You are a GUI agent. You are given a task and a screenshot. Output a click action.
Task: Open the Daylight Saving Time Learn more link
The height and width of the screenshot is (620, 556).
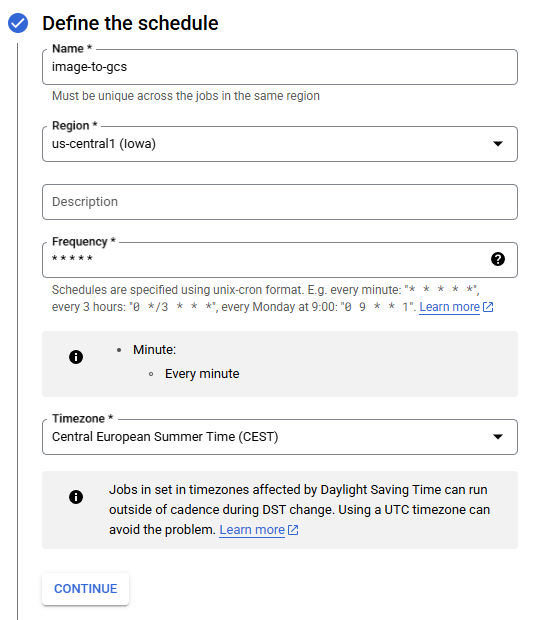(252, 529)
